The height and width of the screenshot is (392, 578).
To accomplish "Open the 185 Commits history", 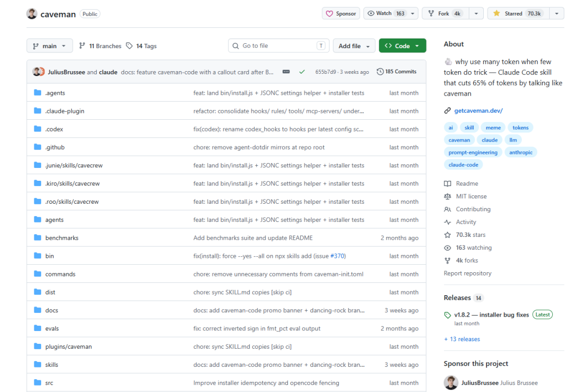I will 397,72.
